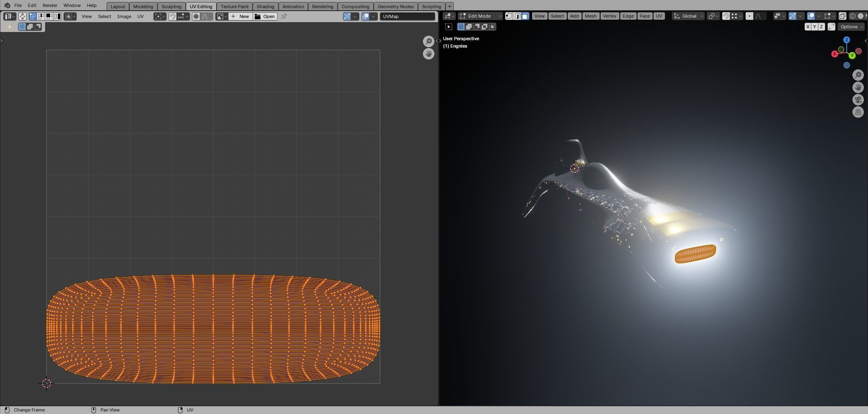Open the Vertex menu in 3D viewport
Screen dimensions: 868x414
tap(610, 16)
